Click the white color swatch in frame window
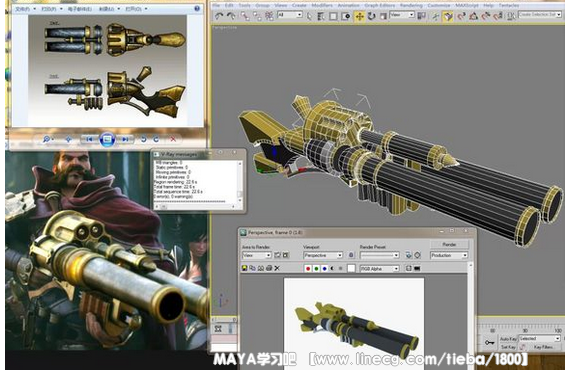The image size is (565, 376). pyautogui.click(x=351, y=269)
